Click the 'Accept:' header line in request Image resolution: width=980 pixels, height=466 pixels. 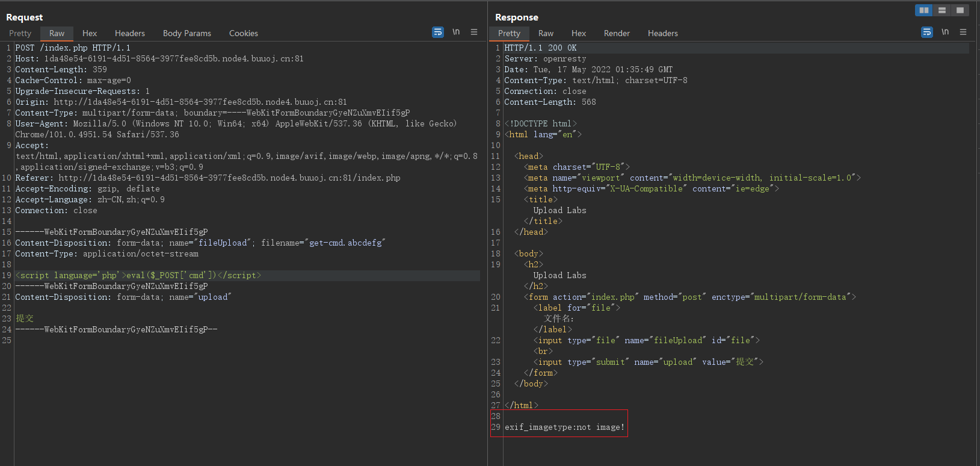click(32, 145)
